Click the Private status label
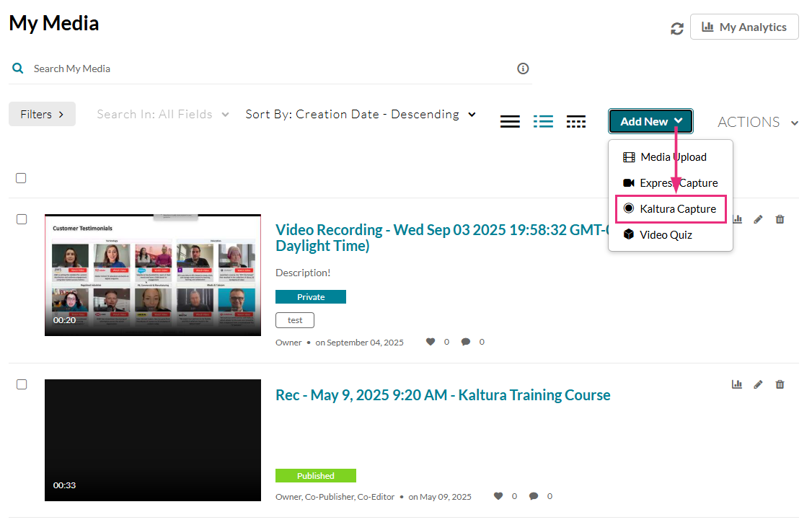The width and height of the screenshot is (812, 525). tap(311, 296)
